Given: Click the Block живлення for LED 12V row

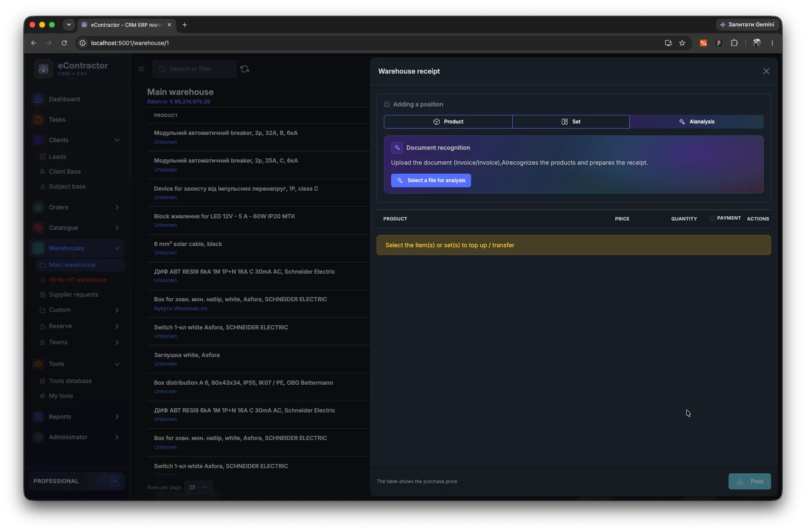Looking at the screenshot, I should (258, 220).
